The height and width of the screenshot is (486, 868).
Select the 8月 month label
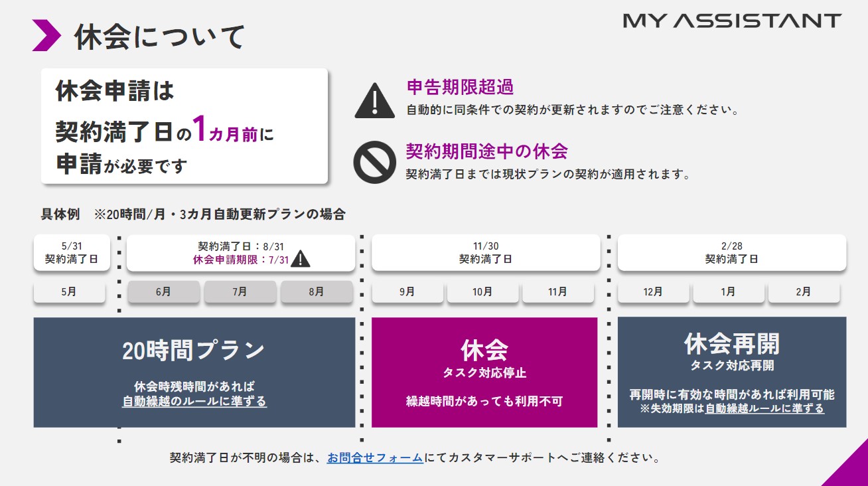[317, 291]
